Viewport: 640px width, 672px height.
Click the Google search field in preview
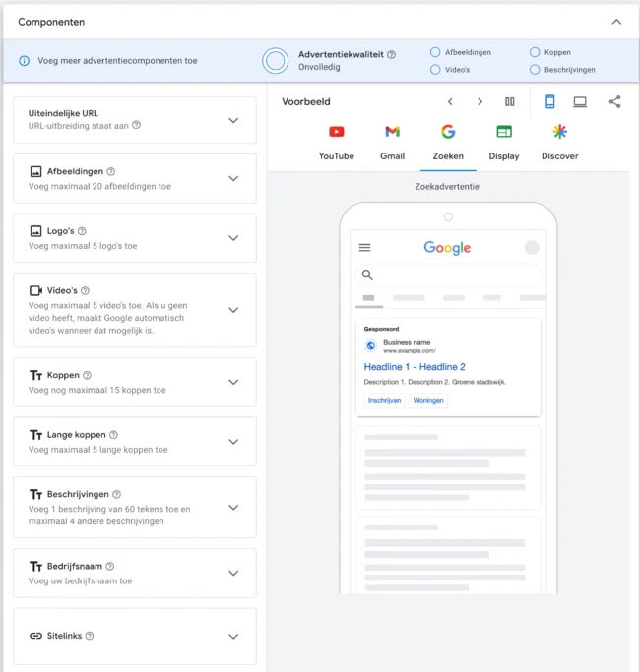[x=448, y=275]
